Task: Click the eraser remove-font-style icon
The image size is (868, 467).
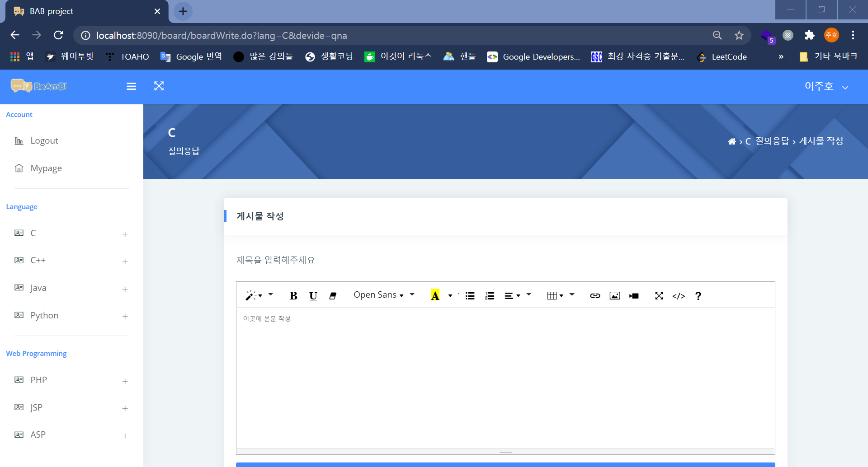Action: click(333, 295)
